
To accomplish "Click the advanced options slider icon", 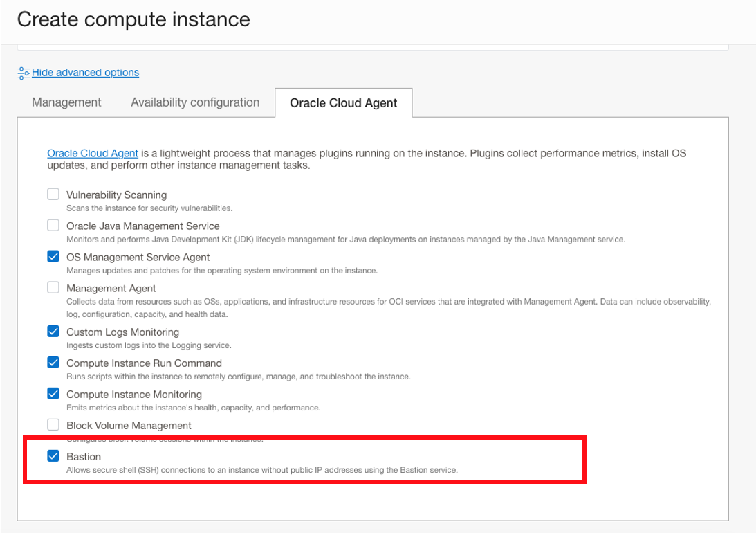I will (24, 73).
